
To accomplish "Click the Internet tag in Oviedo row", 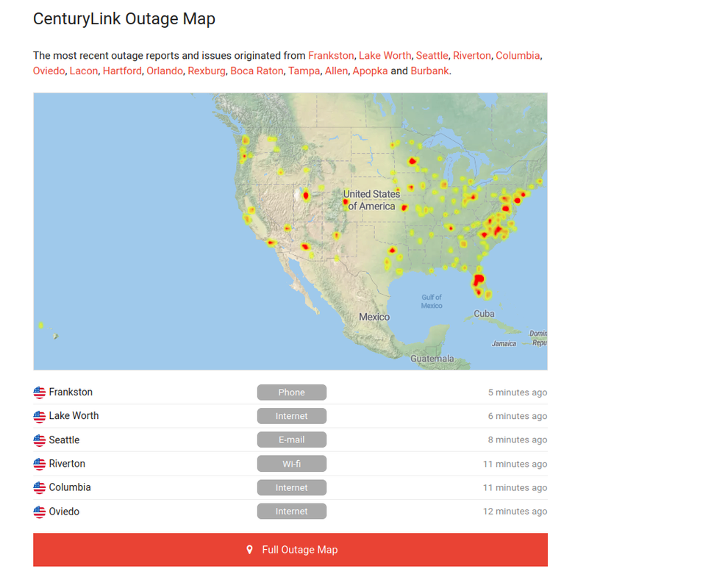I will point(292,512).
